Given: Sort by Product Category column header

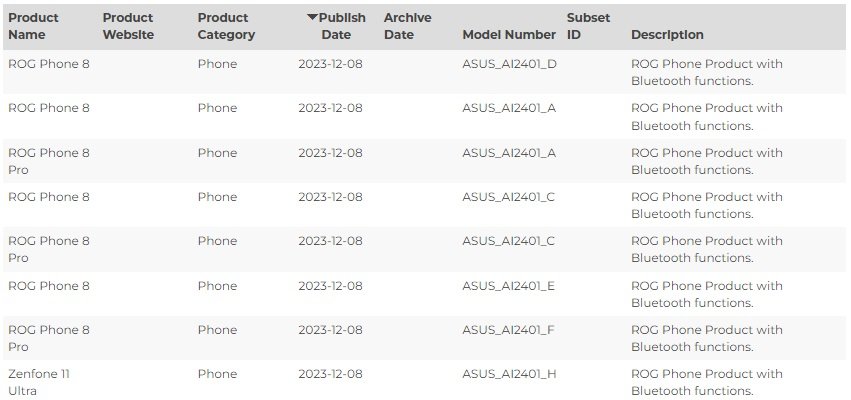Looking at the screenshot, I should tap(226, 26).
